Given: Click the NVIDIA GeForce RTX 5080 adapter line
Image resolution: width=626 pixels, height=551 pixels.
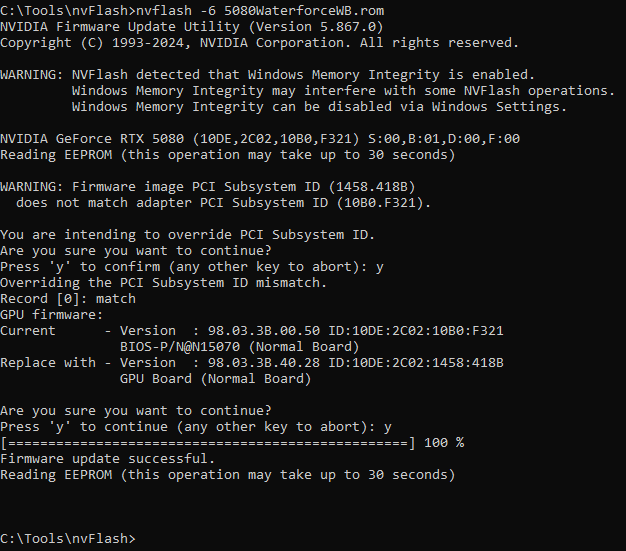Looking at the screenshot, I should 260,139.
